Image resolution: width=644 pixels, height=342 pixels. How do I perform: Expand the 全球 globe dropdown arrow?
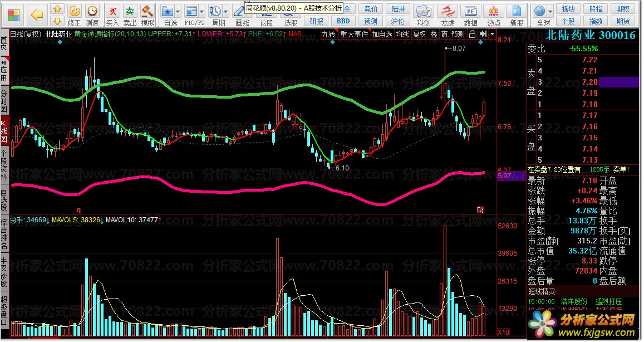click(x=551, y=12)
